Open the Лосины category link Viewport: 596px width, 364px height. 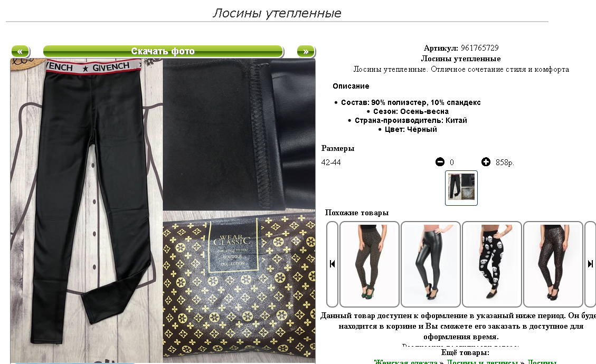542,361
